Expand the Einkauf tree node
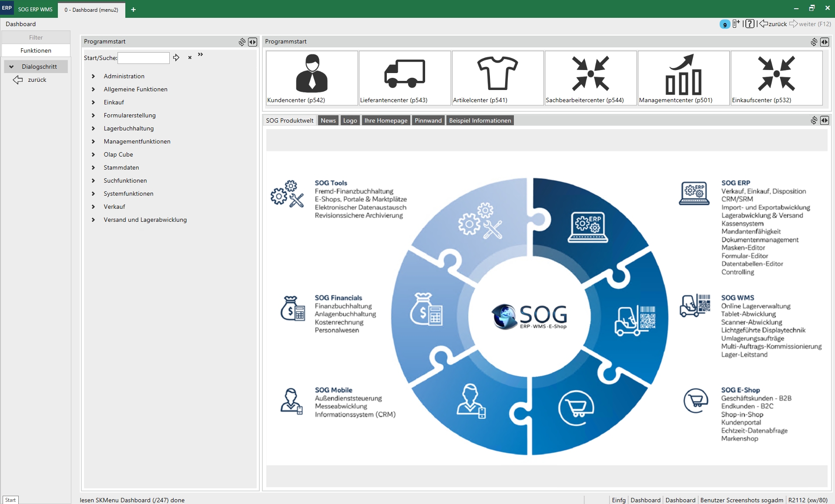835x504 pixels. click(x=93, y=102)
